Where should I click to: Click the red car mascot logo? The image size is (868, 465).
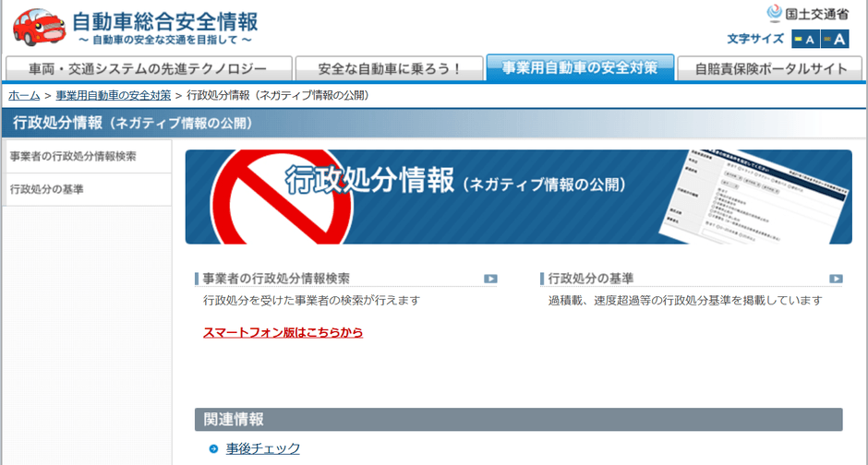(39, 27)
